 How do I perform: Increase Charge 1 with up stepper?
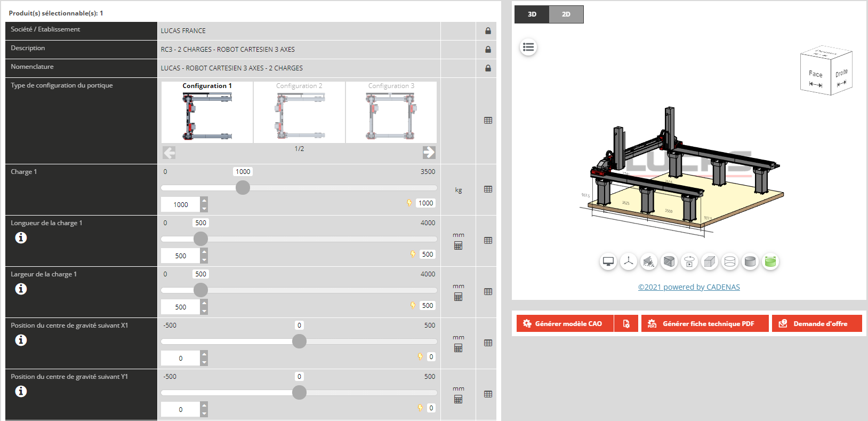[x=204, y=201]
